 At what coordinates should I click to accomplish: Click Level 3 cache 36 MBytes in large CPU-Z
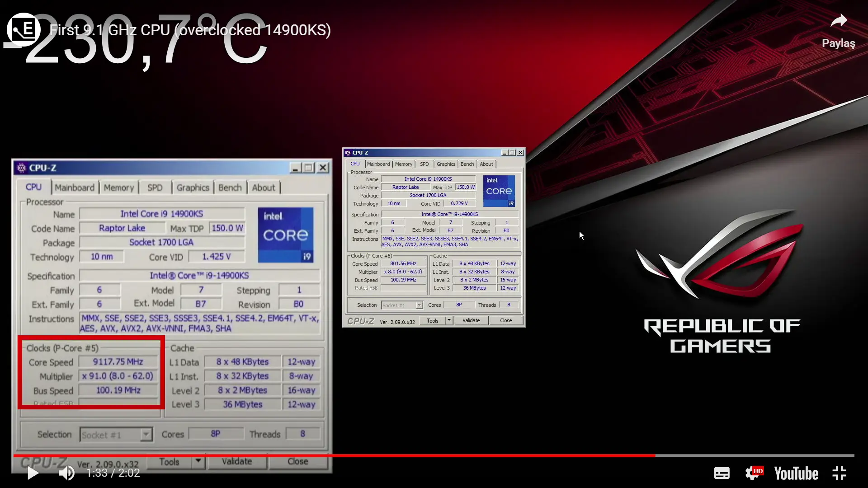point(242,404)
